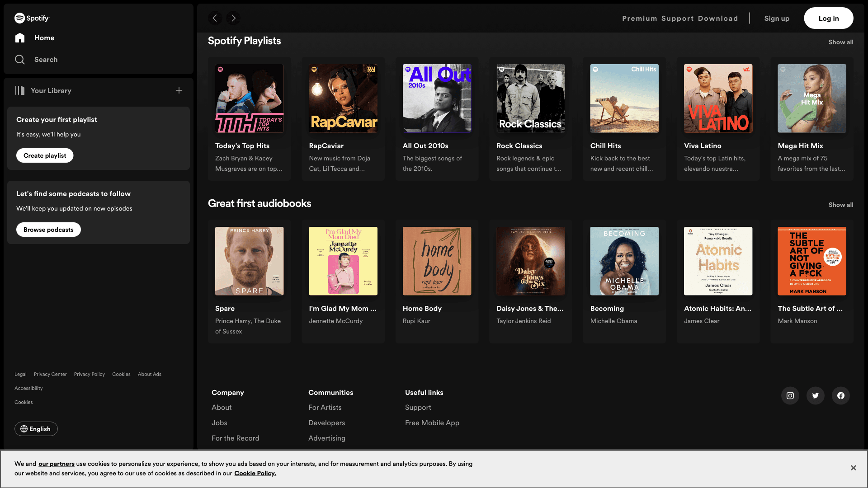868x488 pixels.
Task: Open Spotify's Twitter page
Action: 816,396
